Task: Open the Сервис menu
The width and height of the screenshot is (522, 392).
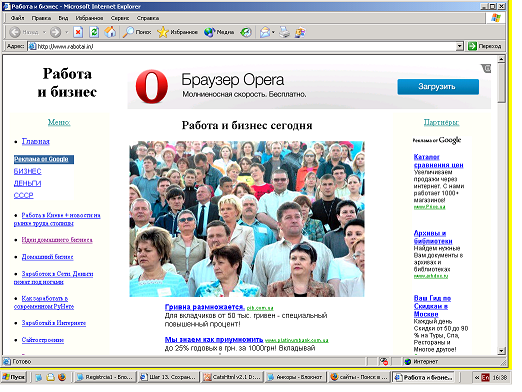Action: 120,18
